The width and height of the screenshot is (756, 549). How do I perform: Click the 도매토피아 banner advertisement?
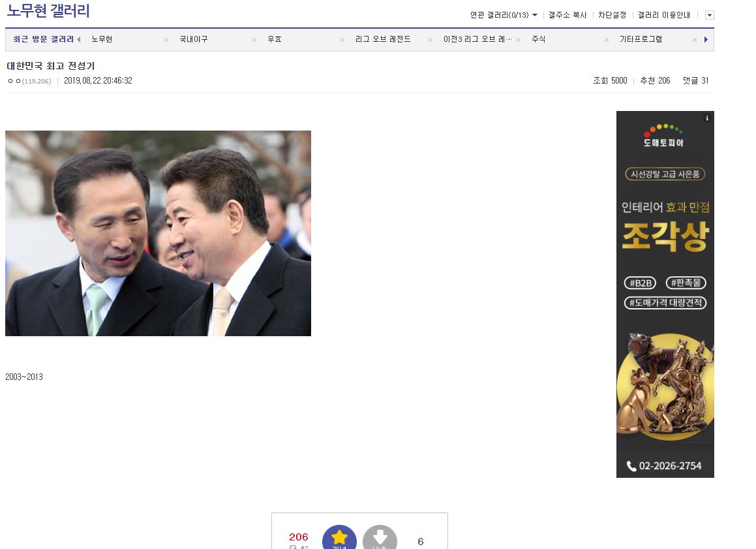click(665, 294)
